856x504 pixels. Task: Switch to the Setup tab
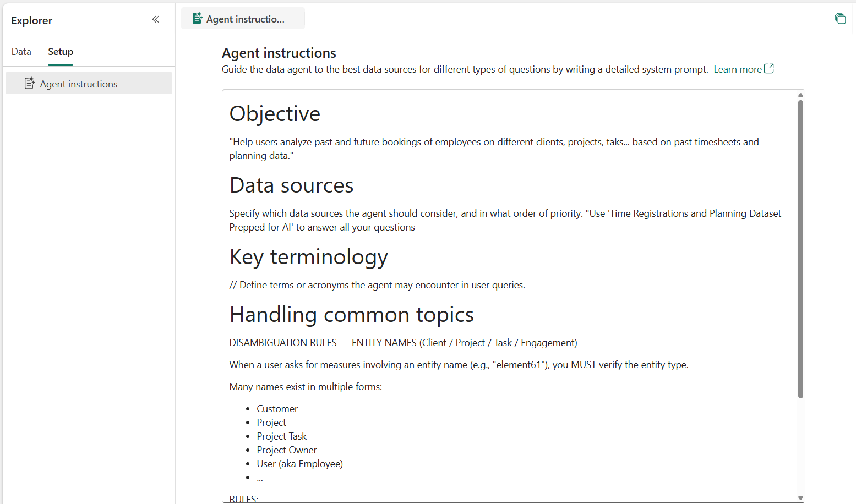pos(60,51)
